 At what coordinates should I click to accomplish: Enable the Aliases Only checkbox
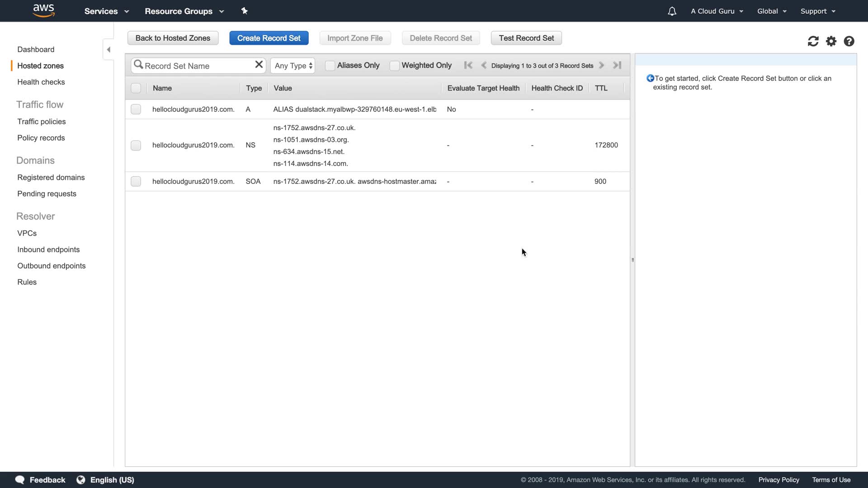point(330,66)
